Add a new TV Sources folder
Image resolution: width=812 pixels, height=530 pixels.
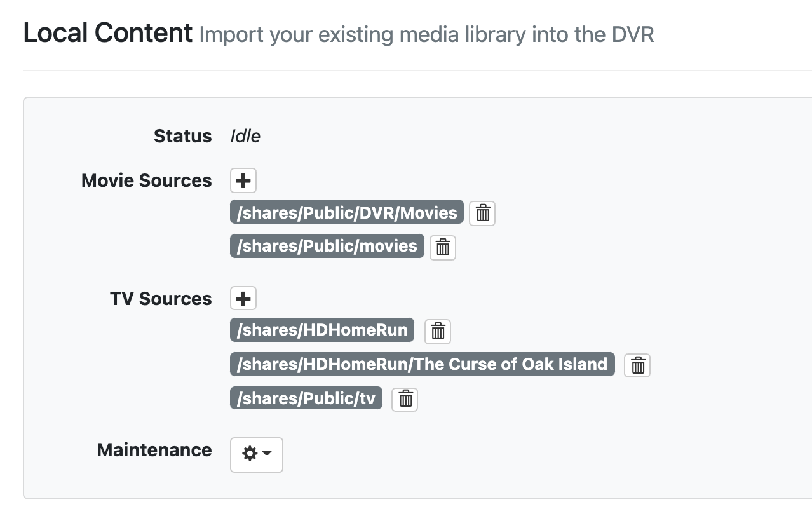[243, 298]
